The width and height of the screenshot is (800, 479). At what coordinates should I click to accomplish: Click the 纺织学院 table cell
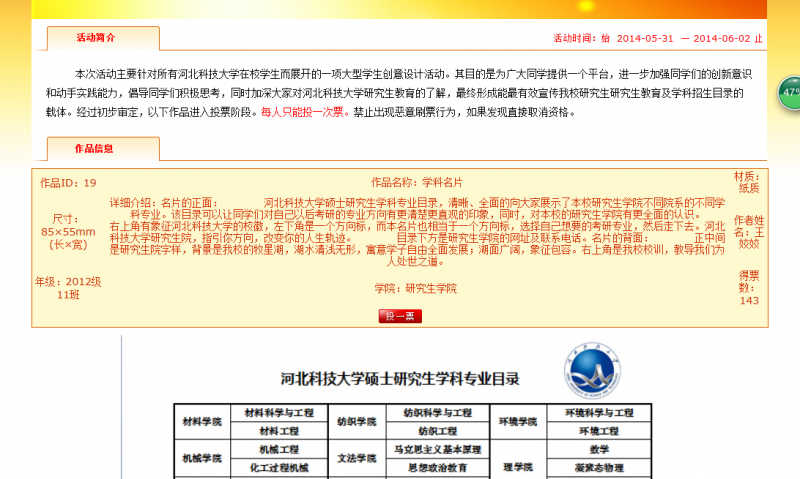point(357,422)
